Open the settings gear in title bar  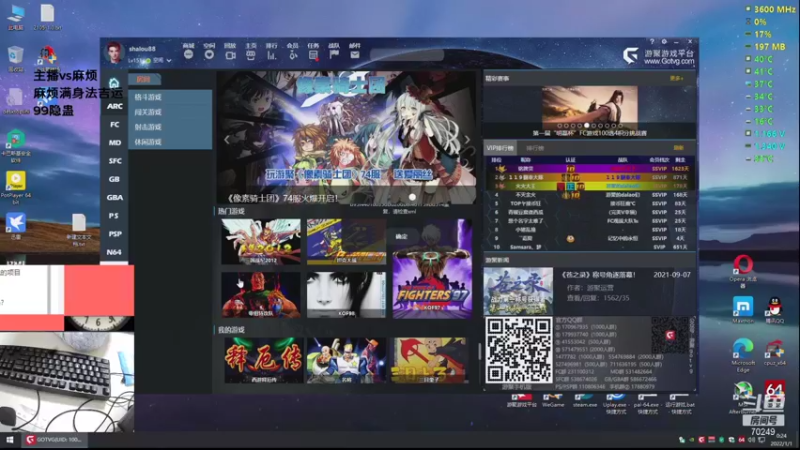[x=664, y=41]
